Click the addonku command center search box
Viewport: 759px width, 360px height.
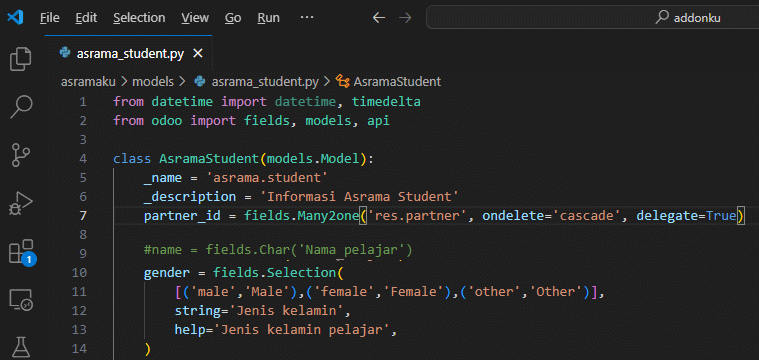point(592,18)
